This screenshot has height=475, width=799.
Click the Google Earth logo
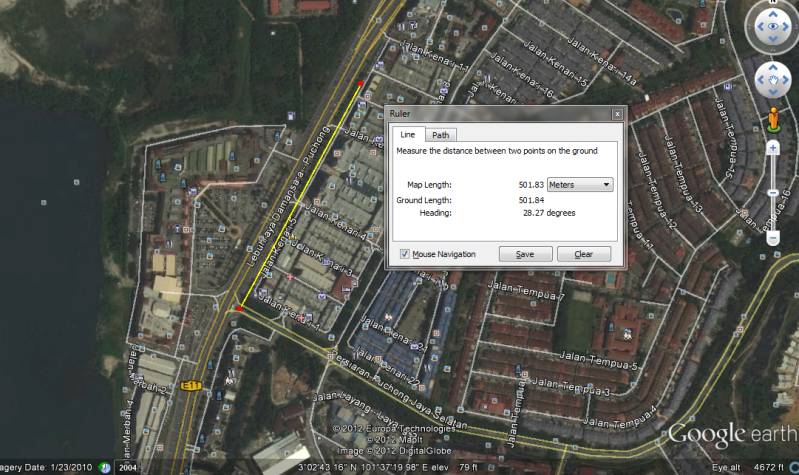click(733, 434)
